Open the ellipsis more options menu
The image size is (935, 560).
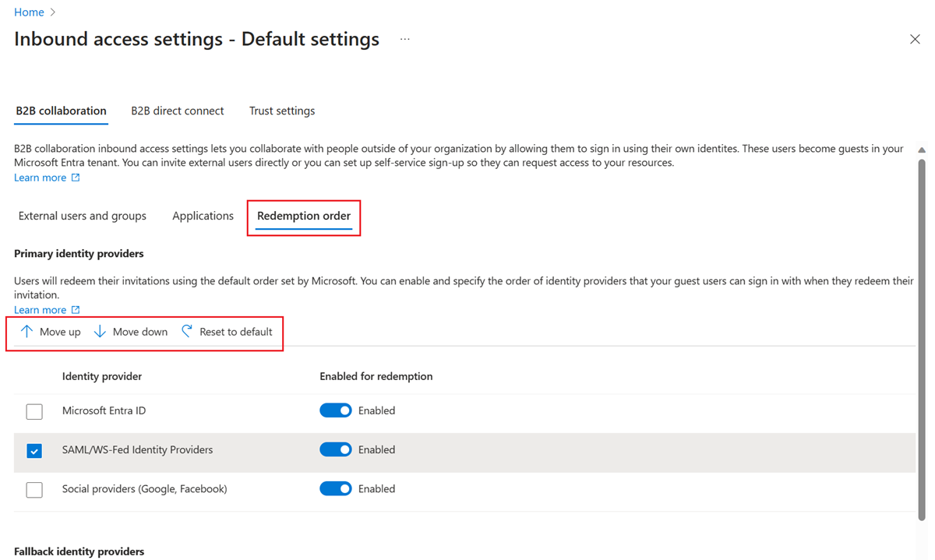pos(405,40)
